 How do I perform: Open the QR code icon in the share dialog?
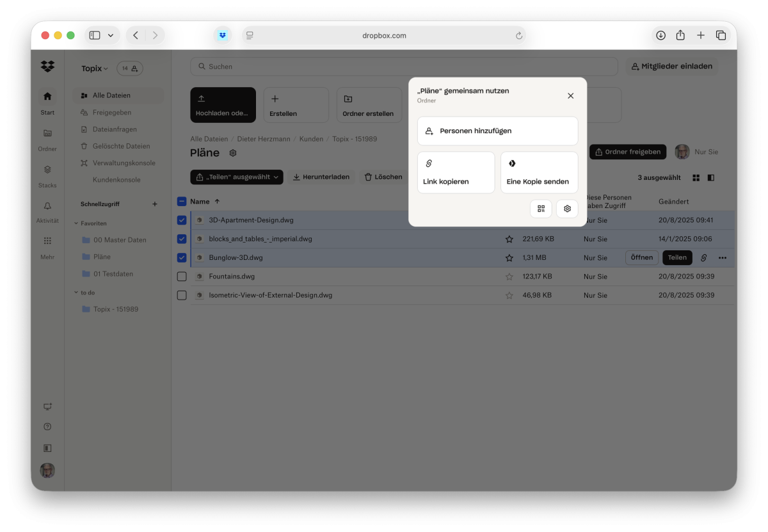(541, 209)
